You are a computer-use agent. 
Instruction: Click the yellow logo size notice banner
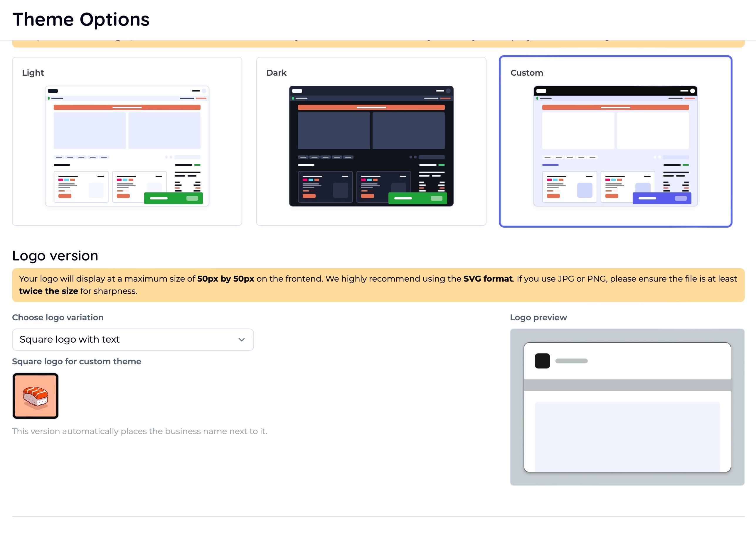click(x=378, y=285)
